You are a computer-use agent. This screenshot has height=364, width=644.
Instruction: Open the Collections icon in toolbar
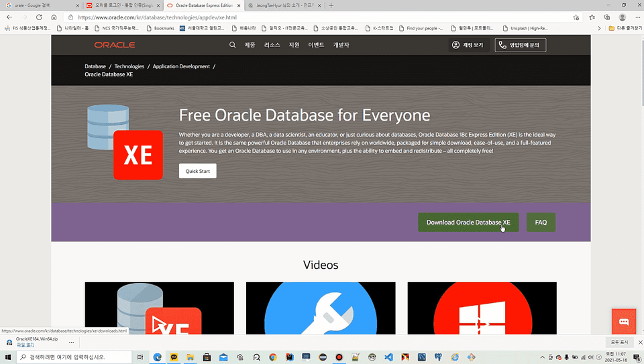607,17
